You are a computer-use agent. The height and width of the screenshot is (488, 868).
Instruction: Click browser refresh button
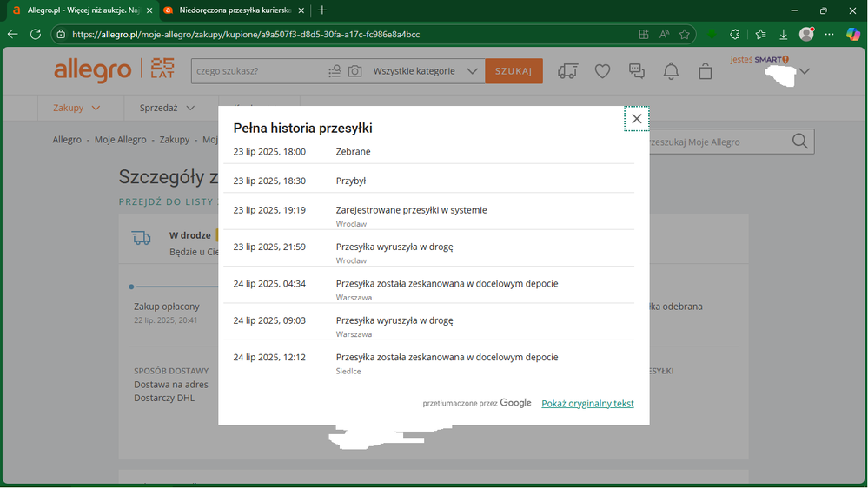(x=36, y=35)
